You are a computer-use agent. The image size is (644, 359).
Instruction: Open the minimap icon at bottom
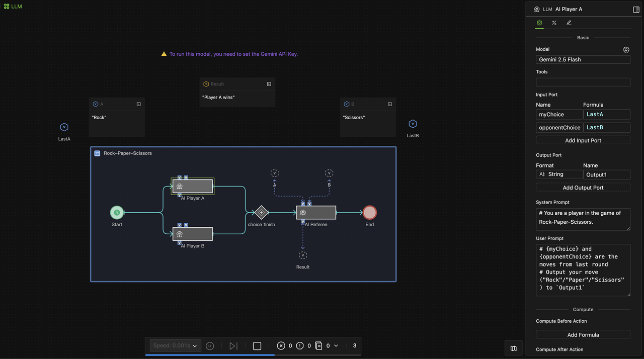tap(513, 348)
